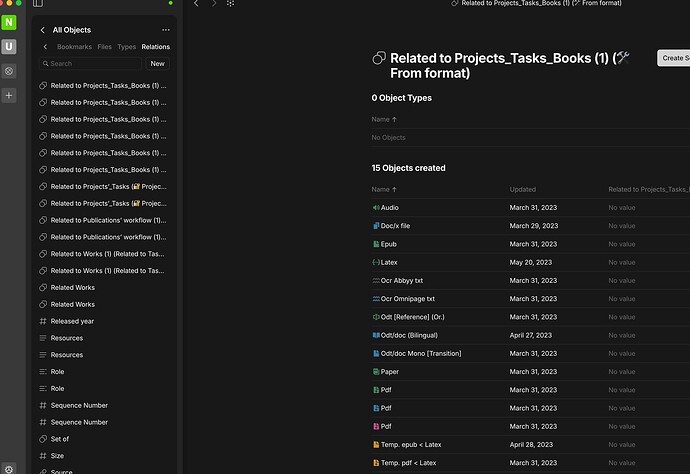Switch to the Bookmarks tab
This screenshot has width=690, height=474.
point(74,47)
